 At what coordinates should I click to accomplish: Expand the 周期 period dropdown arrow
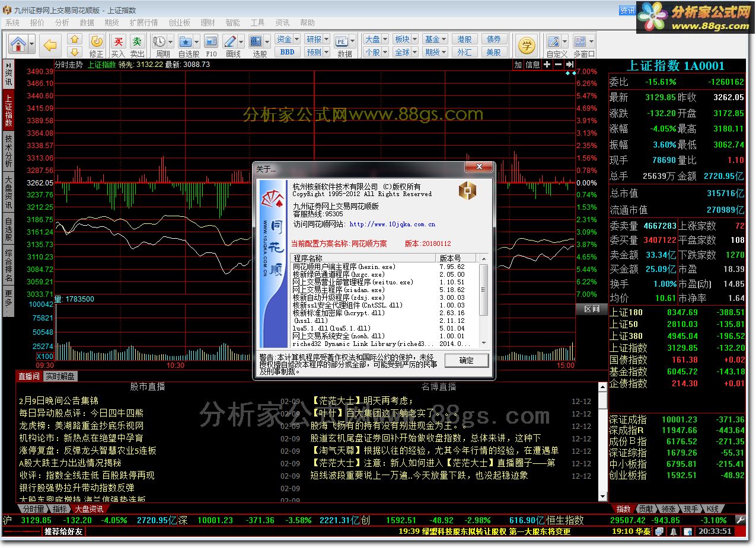click(x=170, y=41)
